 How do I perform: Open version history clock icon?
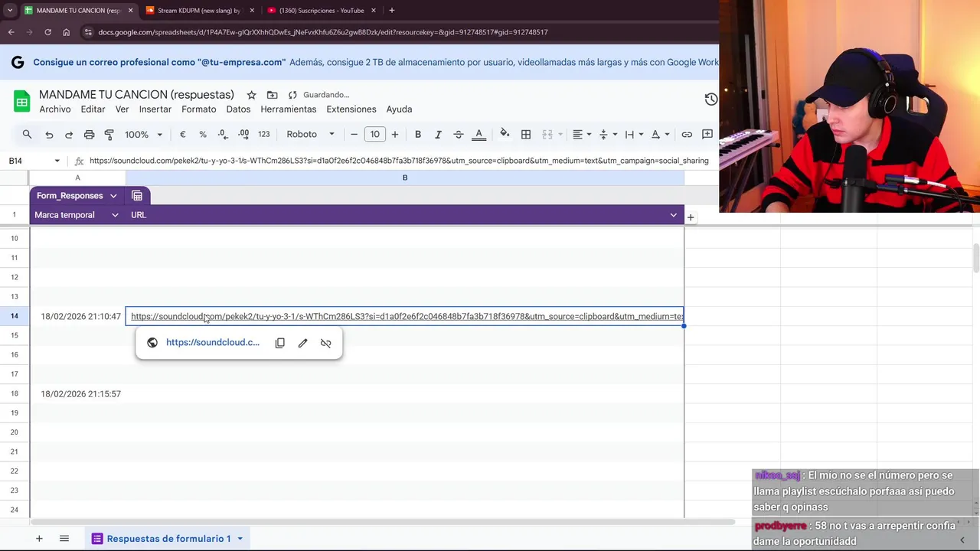pos(710,99)
